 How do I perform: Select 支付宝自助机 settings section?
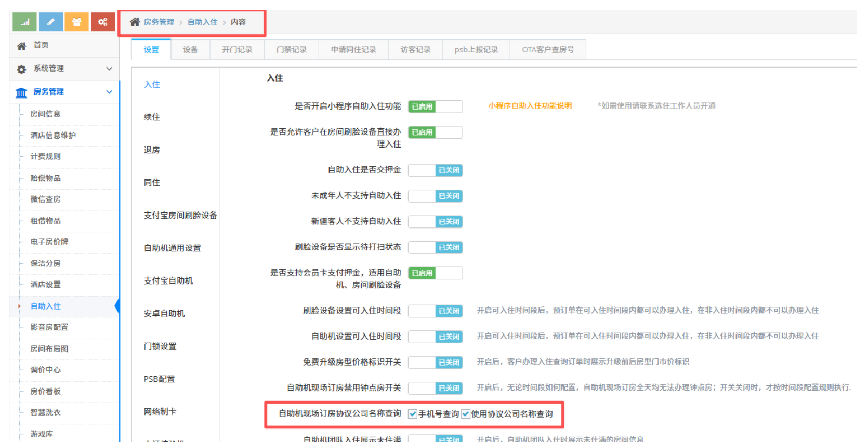[168, 281]
